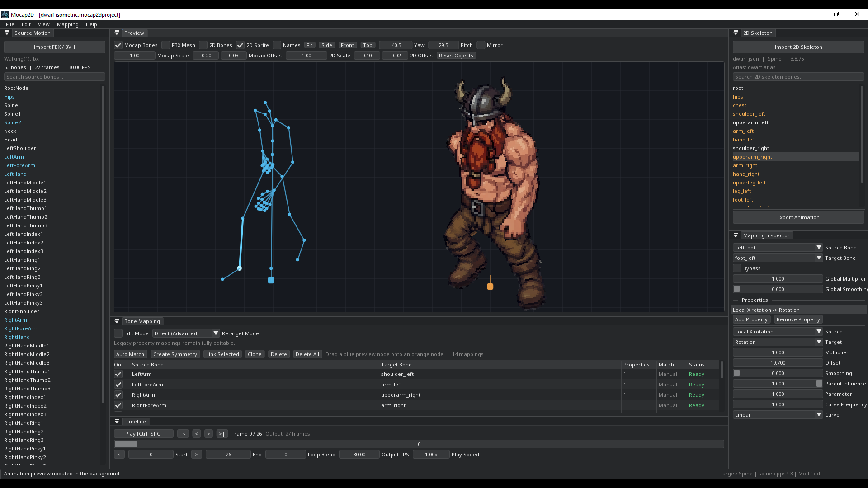Click the Mocap2D app icon in title bar

pyautogui.click(x=5, y=14)
